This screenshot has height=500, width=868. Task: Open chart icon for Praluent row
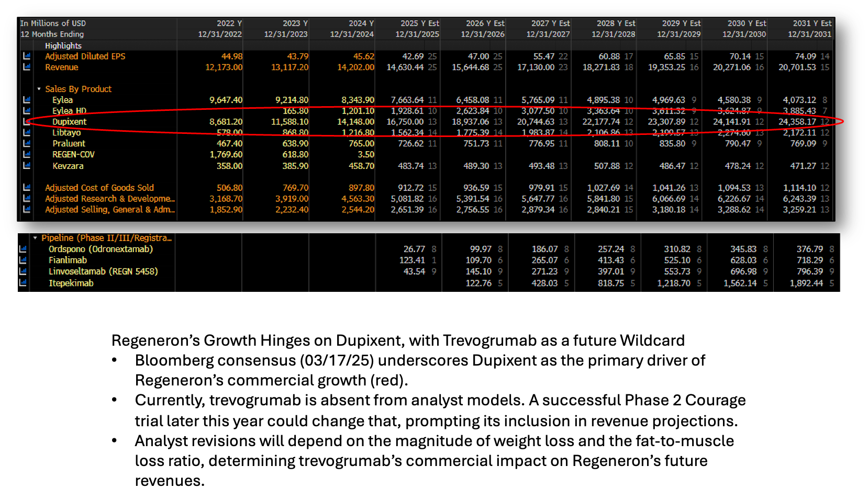point(27,143)
